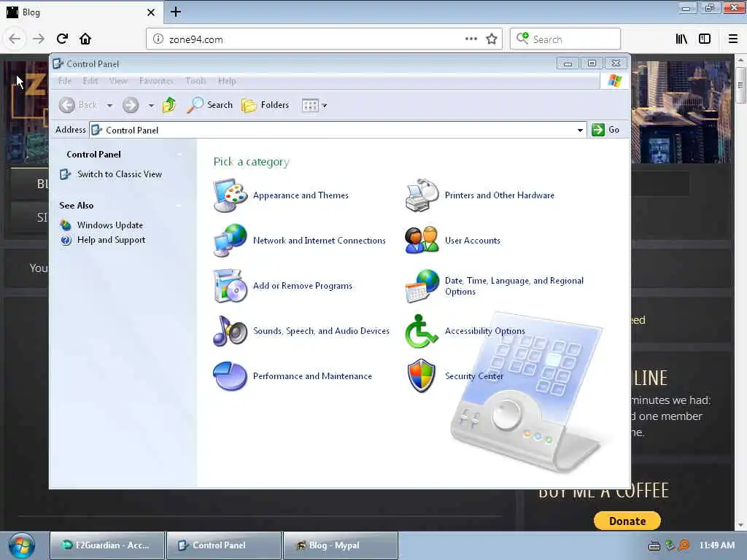Bookmark this page with the star icon
The width and height of the screenshot is (747, 560).
pyautogui.click(x=492, y=39)
